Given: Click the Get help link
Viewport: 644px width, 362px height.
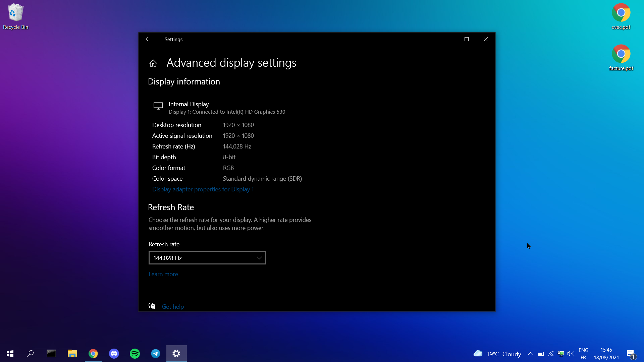Looking at the screenshot, I should point(173,307).
